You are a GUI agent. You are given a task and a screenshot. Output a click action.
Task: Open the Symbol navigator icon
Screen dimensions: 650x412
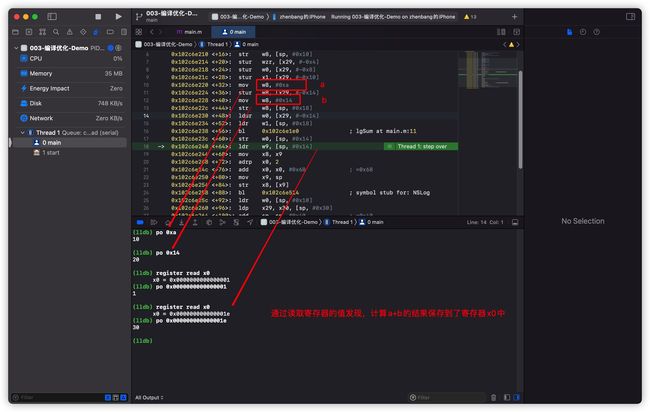coord(42,32)
